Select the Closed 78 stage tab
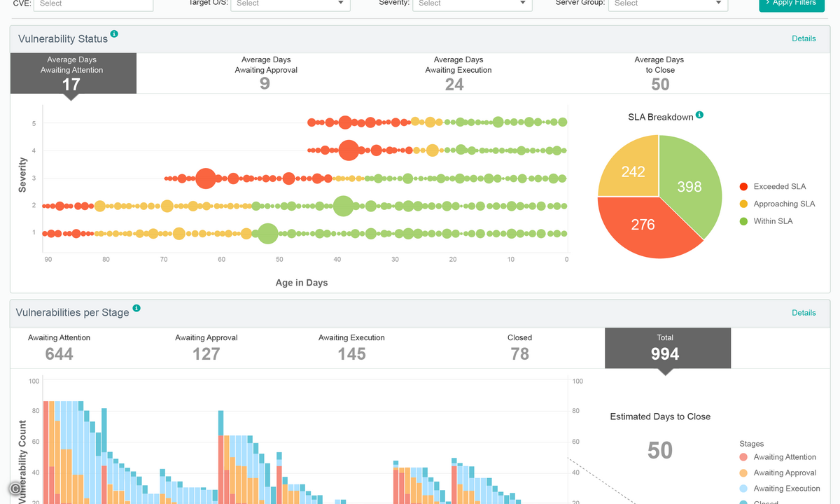This screenshot has width=840, height=504. 519,348
